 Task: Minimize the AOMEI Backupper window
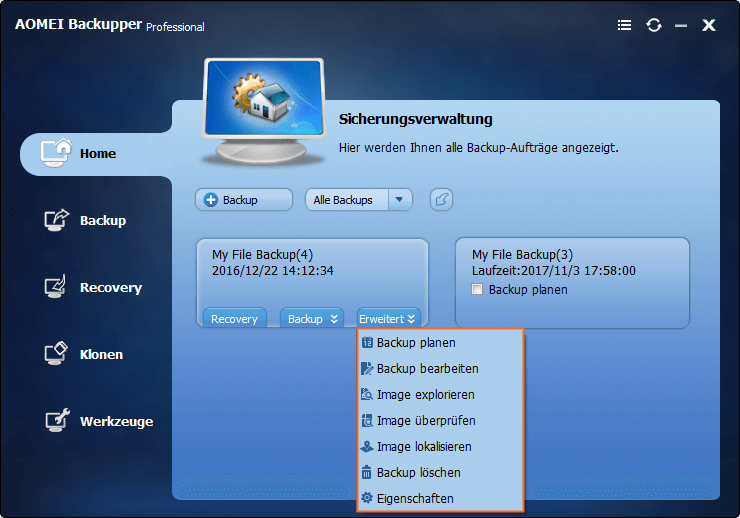pyautogui.click(x=681, y=26)
